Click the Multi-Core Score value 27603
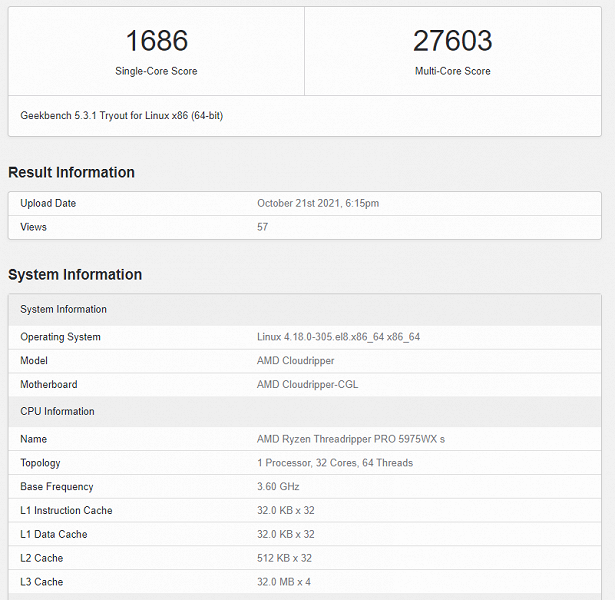Image resolution: width=615 pixels, height=600 pixels. click(x=452, y=41)
